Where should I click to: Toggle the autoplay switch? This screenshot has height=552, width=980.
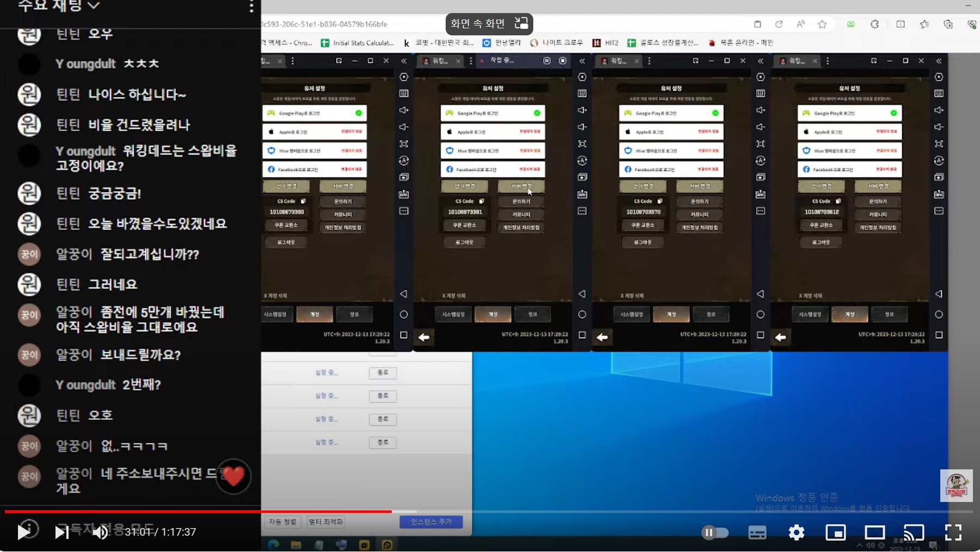714,532
